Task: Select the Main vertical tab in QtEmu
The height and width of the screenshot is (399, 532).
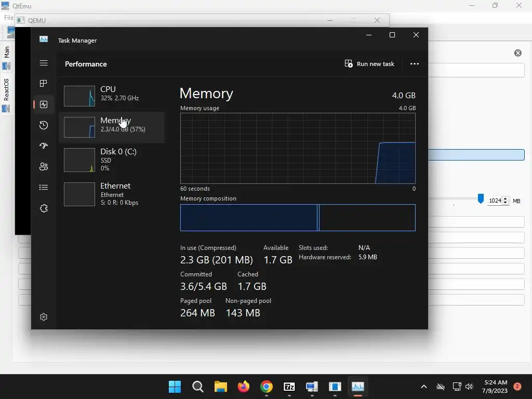Action: [x=6, y=58]
